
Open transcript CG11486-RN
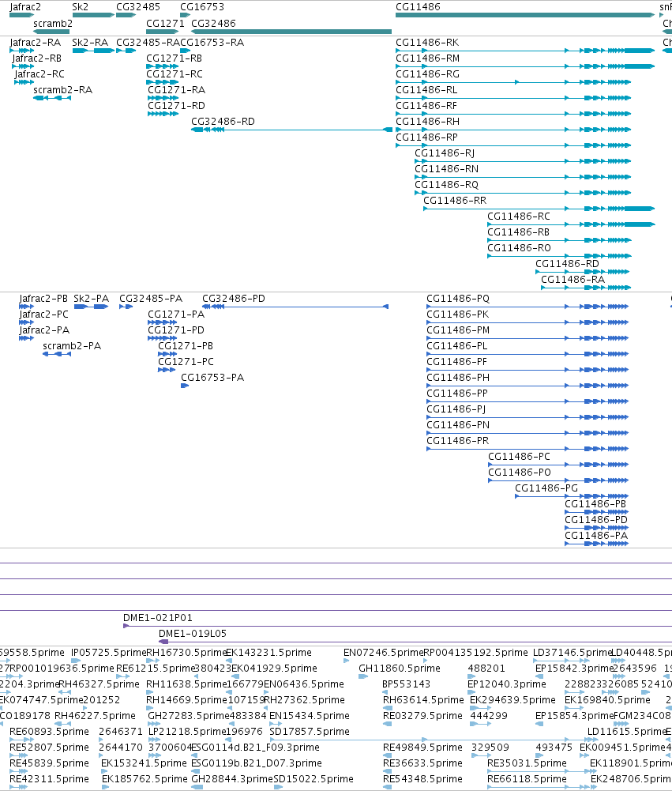[x=447, y=169]
